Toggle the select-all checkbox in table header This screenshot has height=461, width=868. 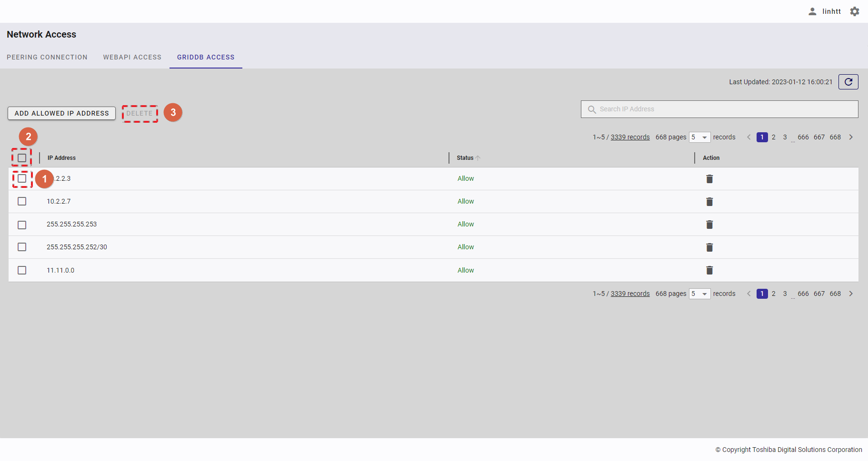(22, 158)
